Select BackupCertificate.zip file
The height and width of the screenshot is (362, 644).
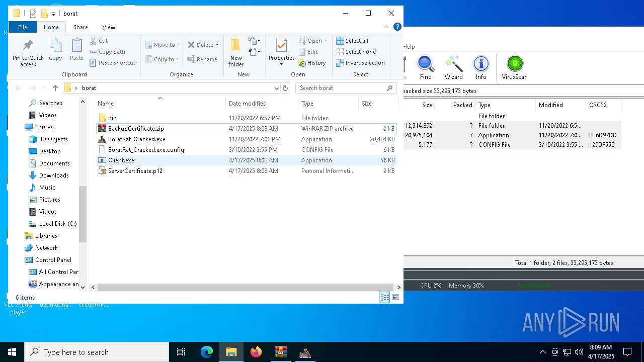pos(246,129)
